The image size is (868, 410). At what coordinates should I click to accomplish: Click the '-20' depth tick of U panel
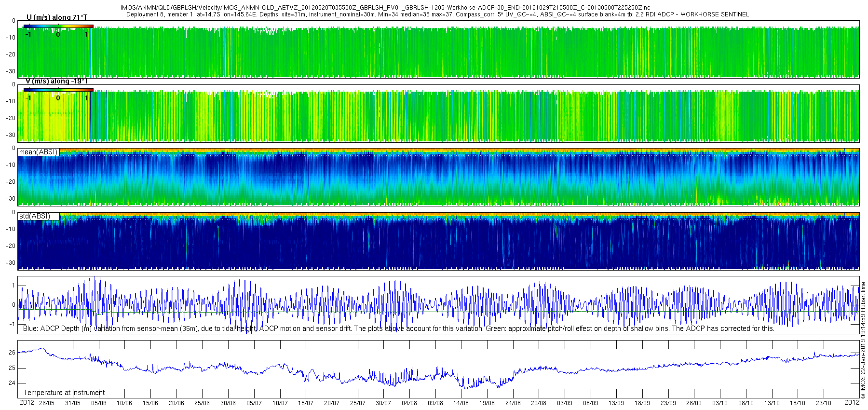[x=11, y=55]
